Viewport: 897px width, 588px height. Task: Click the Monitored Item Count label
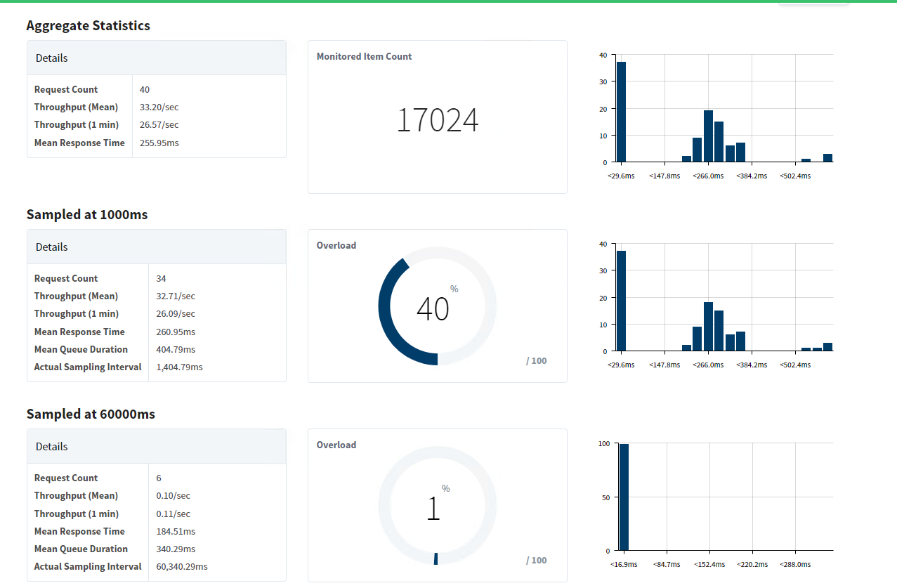click(x=364, y=56)
